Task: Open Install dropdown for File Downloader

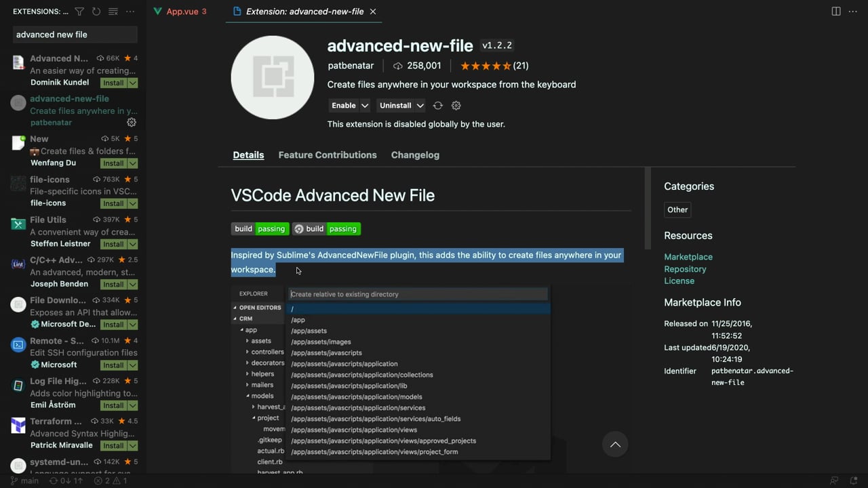Action: click(133, 325)
